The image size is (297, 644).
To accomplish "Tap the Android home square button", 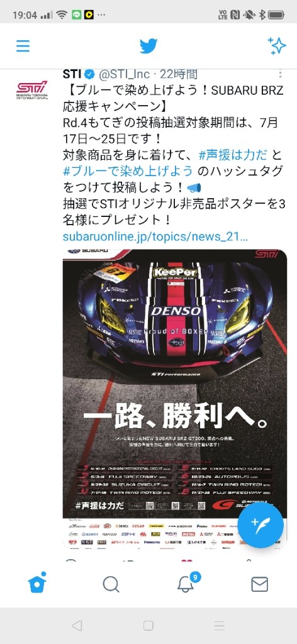I will (x=148, y=626).
